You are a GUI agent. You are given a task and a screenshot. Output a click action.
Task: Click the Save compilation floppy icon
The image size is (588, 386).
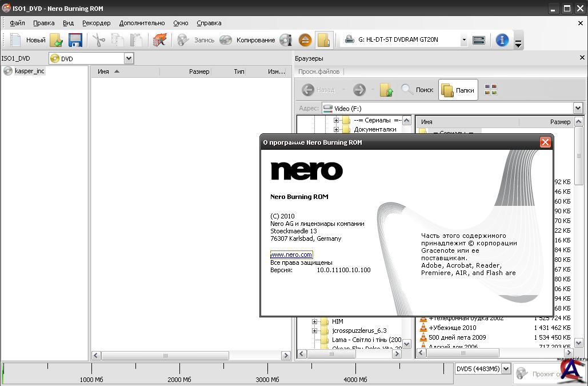75,40
